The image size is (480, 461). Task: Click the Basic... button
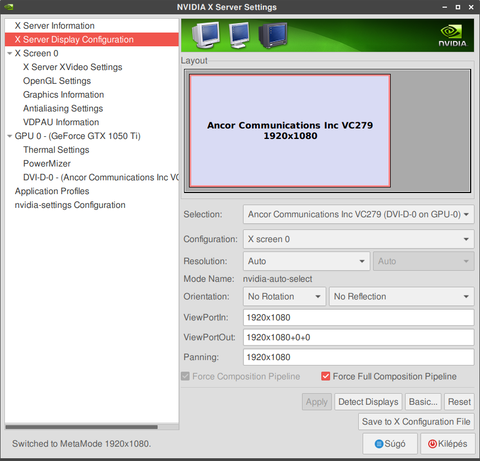click(x=423, y=402)
